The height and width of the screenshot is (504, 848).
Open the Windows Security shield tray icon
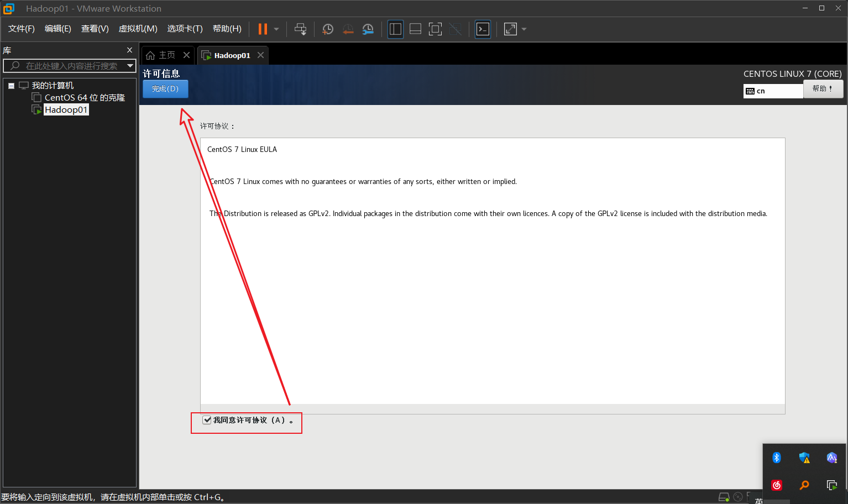tap(804, 458)
